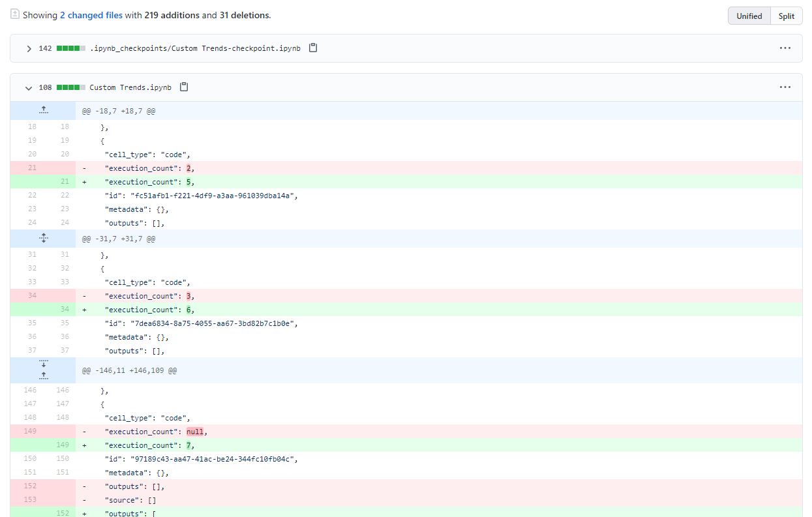Image resolution: width=812 pixels, height=517 pixels.
Task: Open options menu for checkpoint file
Action: [785, 48]
